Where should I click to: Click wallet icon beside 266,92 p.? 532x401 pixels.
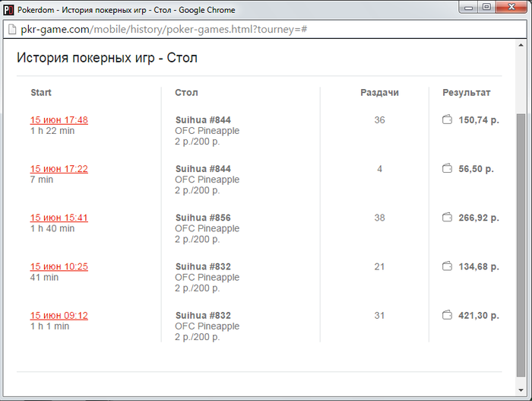447,218
